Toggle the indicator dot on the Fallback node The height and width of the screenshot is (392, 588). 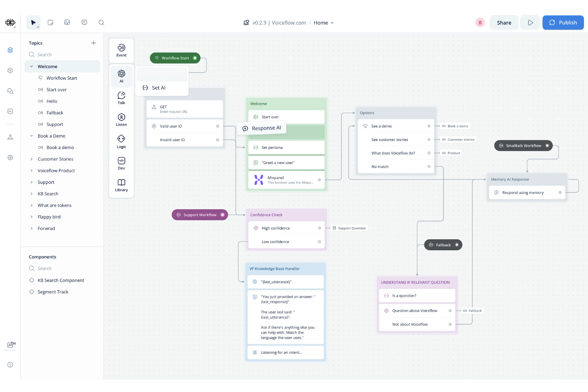[x=457, y=245]
